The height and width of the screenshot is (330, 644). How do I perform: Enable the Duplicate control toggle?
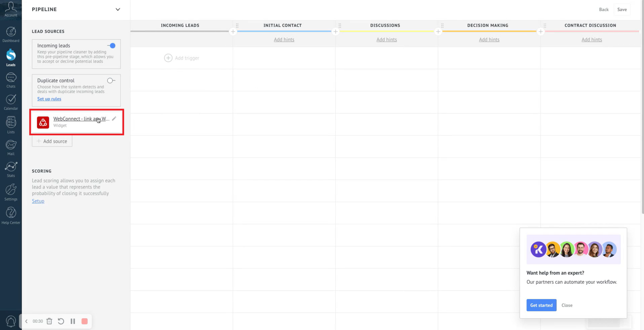pyautogui.click(x=111, y=81)
